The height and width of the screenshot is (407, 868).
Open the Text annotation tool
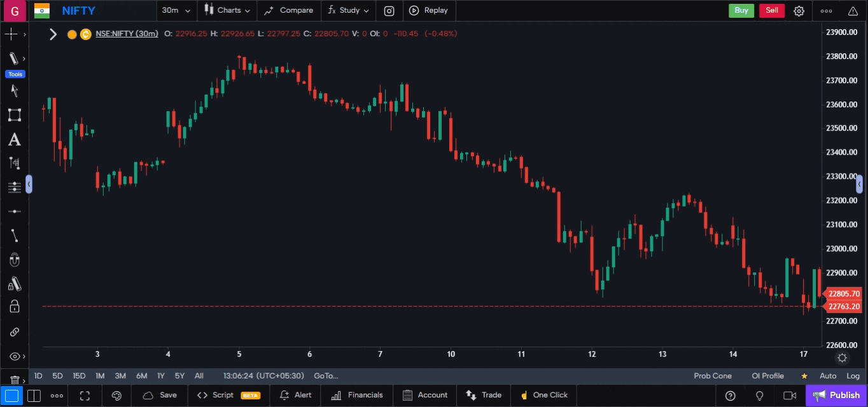click(14, 139)
